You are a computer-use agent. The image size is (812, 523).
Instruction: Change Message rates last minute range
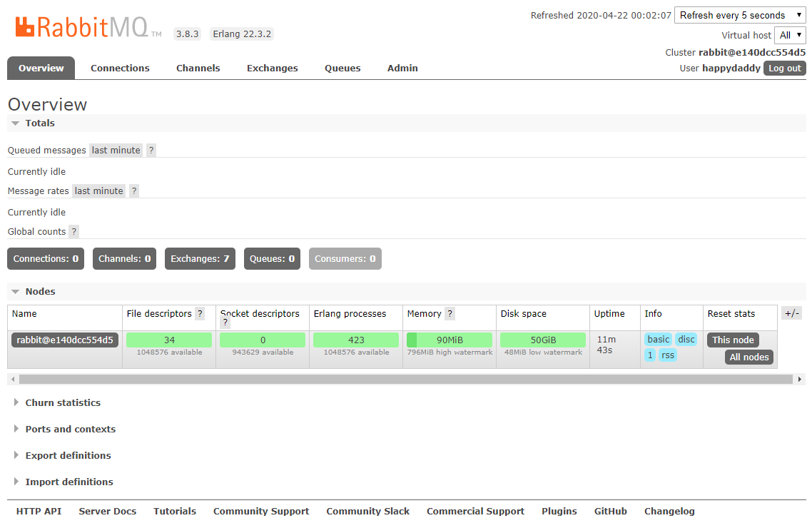pyautogui.click(x=99, y=191)
